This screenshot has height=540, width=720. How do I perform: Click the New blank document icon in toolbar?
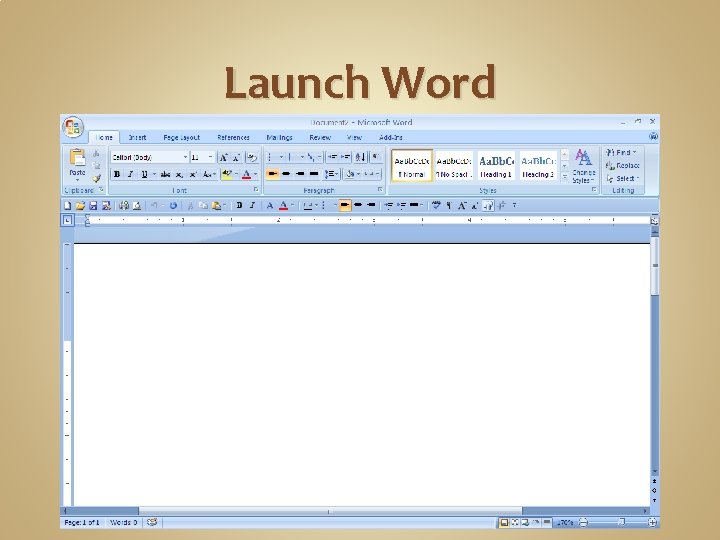[x=68, y=206]
